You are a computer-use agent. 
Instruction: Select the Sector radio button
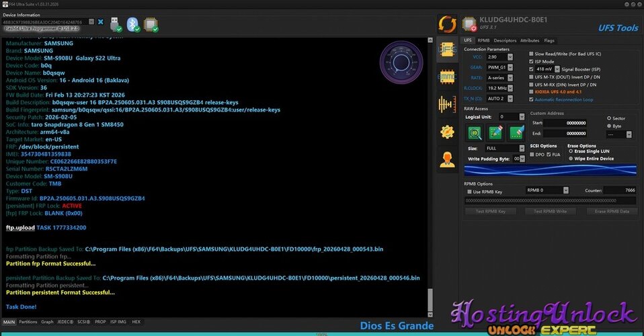pyautogui.click(x=609, y=118)
